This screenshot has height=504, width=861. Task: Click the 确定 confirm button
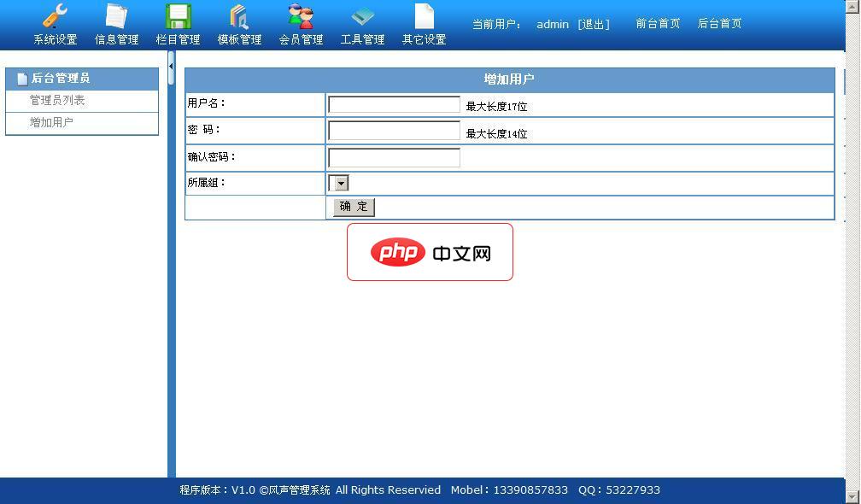pyautogui.click(x=352, y=206)
